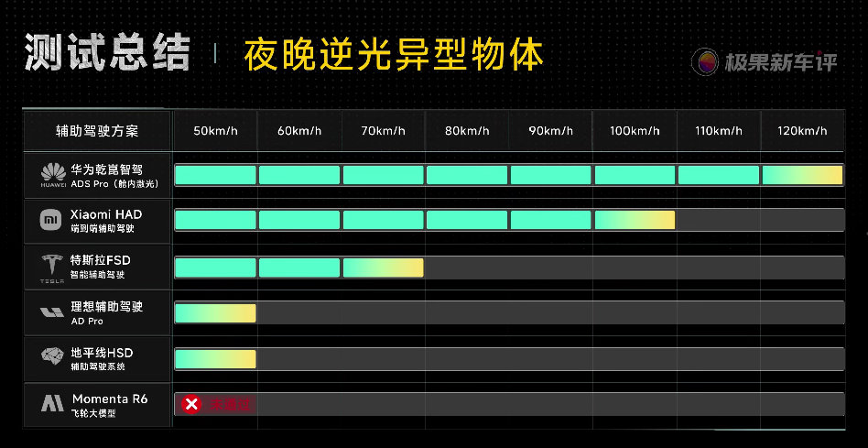Select the AD Pro subtitle under 理想辅助驾驶

tap(87, 322)
